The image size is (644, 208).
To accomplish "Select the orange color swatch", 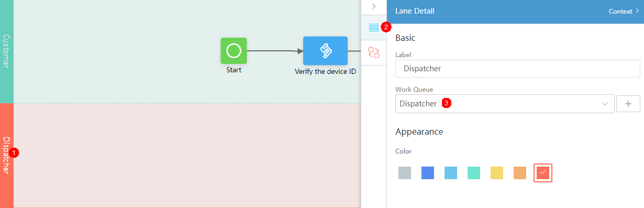I will (x=520, y=173).
